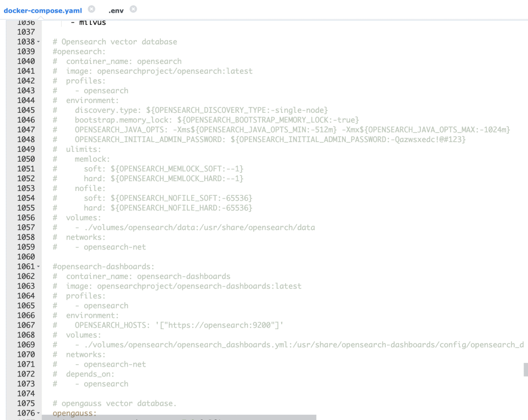This screenshot has width=528, height=420.
Task: Click '- opensearch-net' on line 1071
Action: click(110, 364)
